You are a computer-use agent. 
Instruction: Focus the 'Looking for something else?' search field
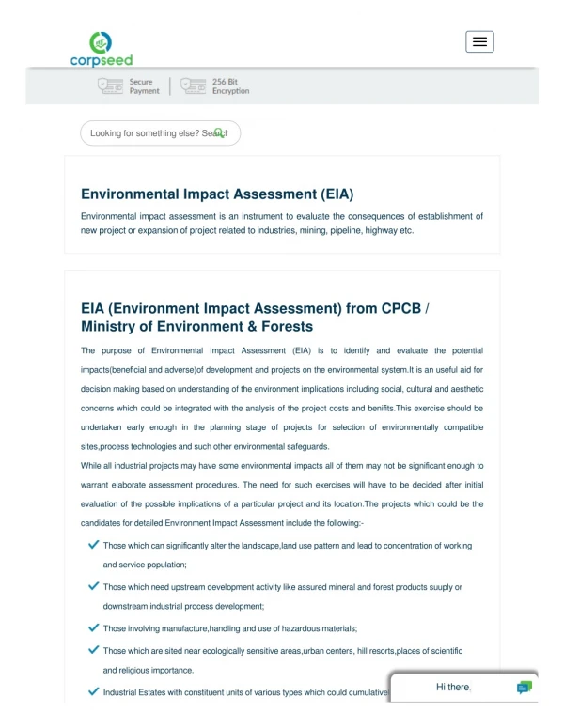(161, 133)
